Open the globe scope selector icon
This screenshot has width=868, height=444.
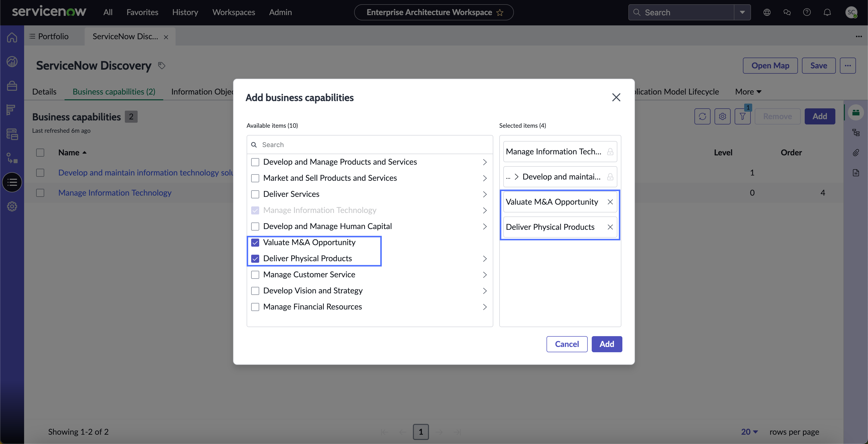(767, 13)
